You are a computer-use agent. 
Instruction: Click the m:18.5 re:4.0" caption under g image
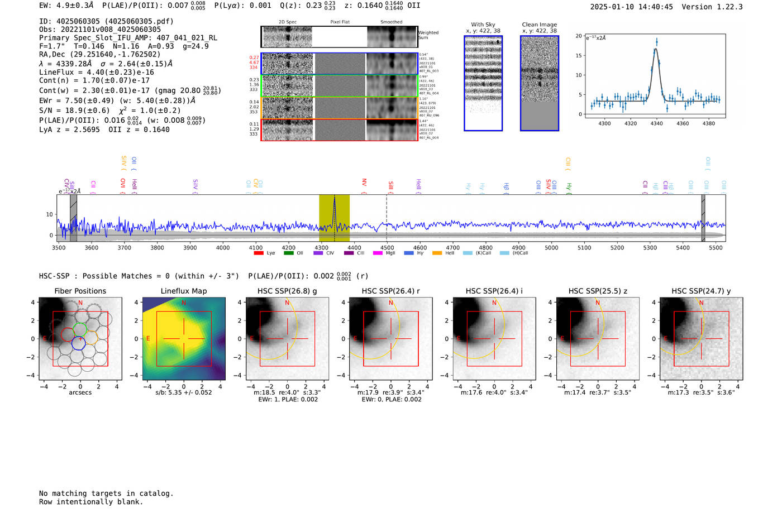pos(288,392)
